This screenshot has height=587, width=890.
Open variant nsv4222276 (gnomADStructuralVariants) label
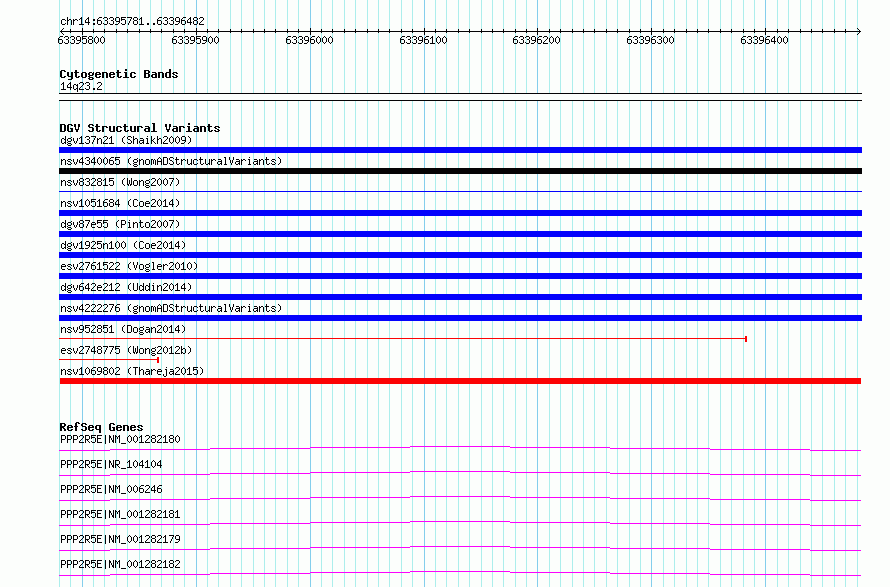click(171, 308)
